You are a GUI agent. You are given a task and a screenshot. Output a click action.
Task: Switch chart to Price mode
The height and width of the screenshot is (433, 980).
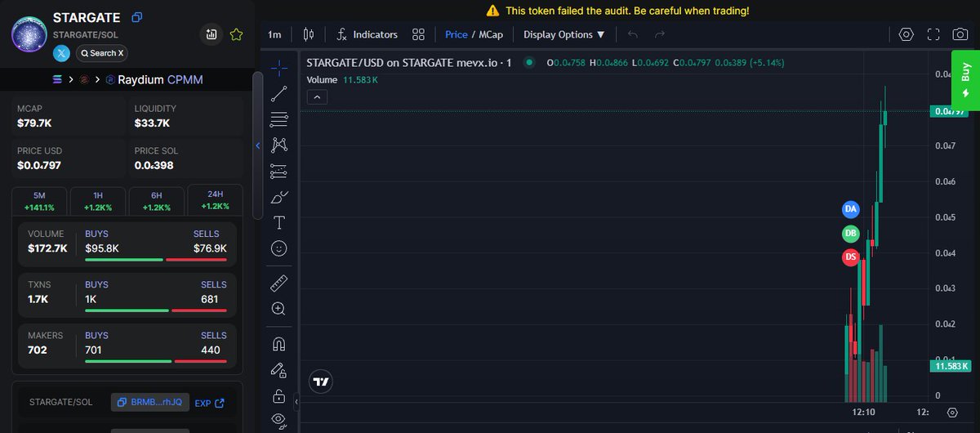[x=456, y=34]
